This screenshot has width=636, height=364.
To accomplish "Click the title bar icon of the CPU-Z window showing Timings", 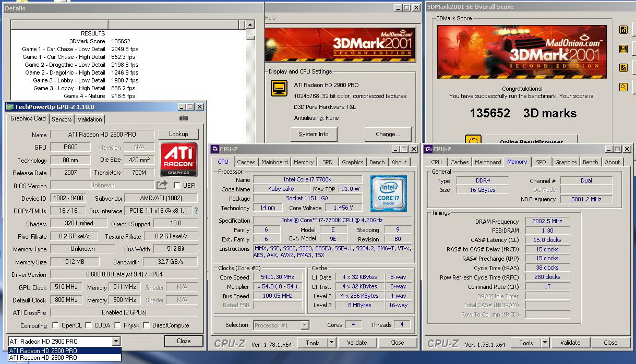I will pyautogui.click(x=428, y=149).
